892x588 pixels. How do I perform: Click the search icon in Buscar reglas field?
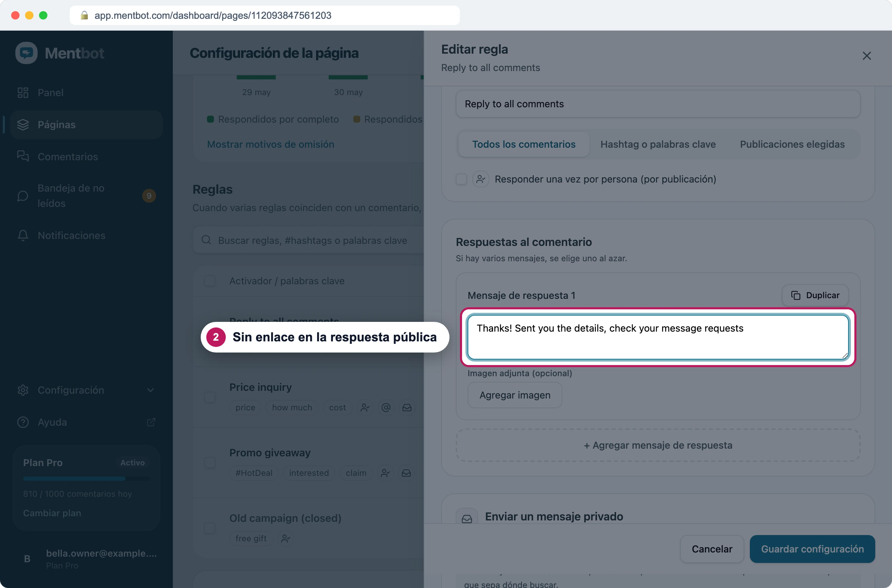(x=206, y=240)
